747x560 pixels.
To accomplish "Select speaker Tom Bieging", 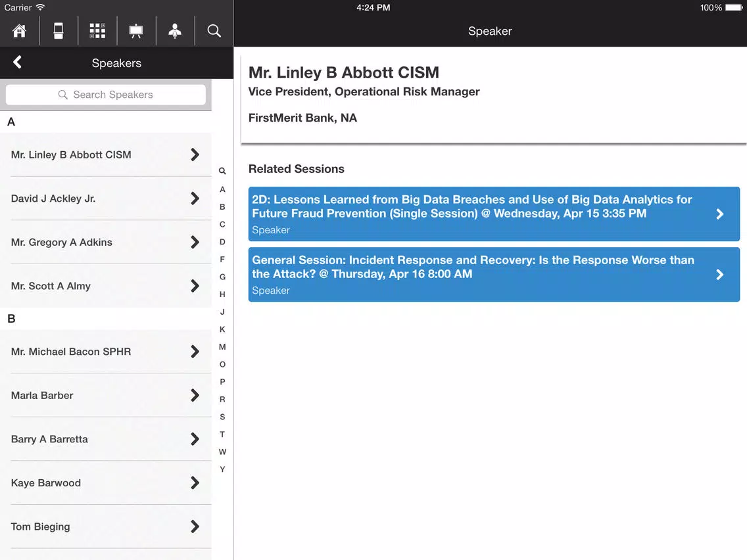I will (x=106, y=526).
